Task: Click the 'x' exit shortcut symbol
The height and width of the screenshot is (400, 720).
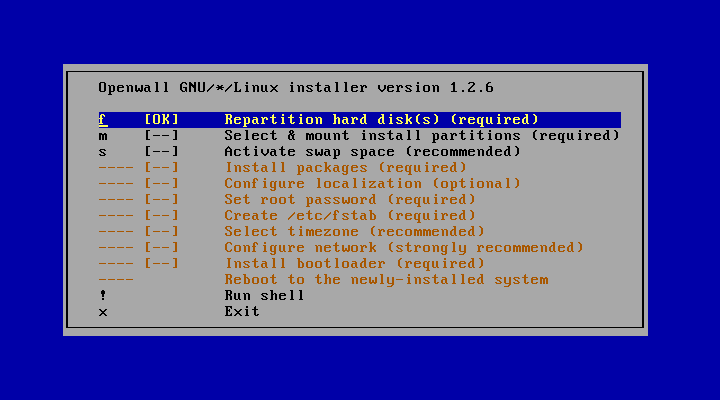Action: click(102, 312)
